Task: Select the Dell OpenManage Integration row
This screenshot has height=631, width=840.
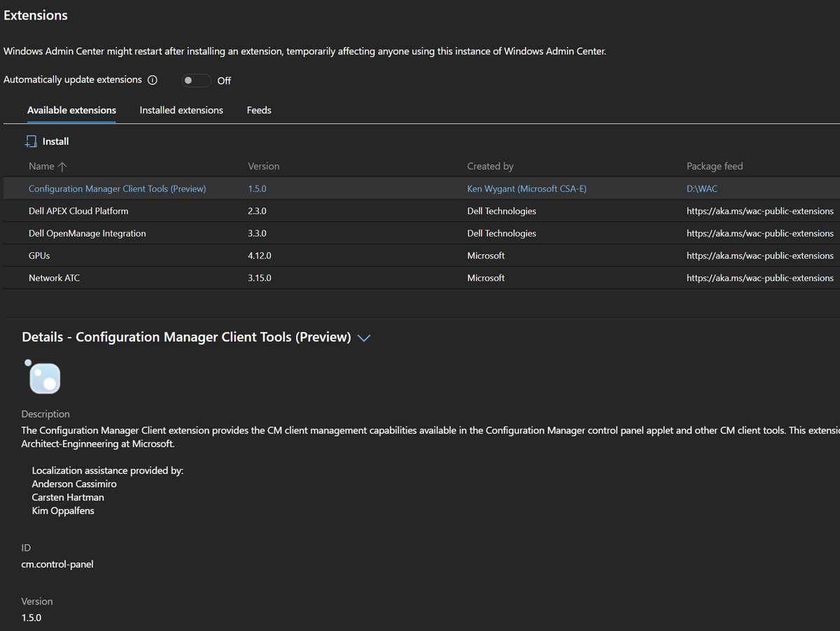Action: click(x=421, y=233)
